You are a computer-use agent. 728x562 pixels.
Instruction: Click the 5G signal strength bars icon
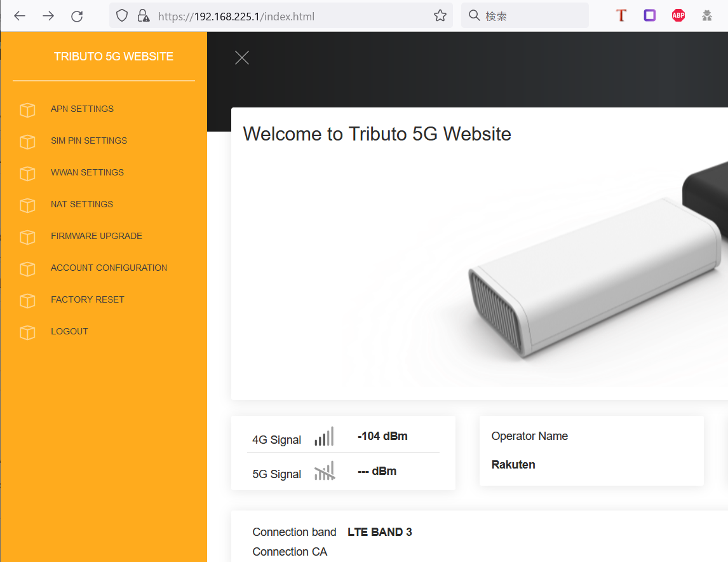(324, 470)
